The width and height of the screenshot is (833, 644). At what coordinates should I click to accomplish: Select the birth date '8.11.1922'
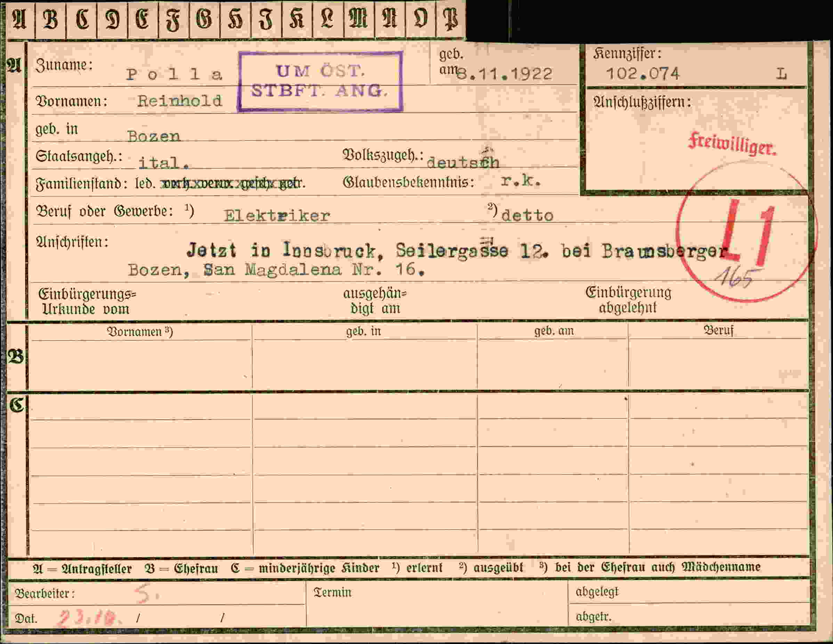504,74
